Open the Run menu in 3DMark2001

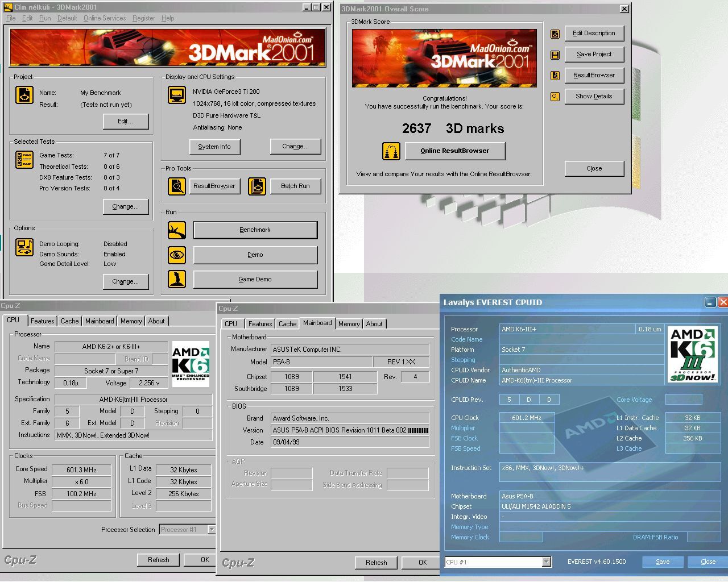tap(45, 18)
